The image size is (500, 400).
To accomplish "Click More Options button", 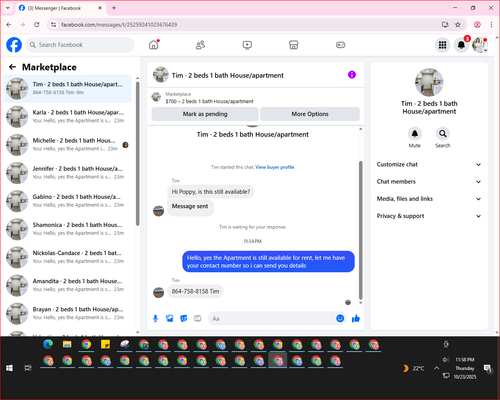I will tap(310, 114).
